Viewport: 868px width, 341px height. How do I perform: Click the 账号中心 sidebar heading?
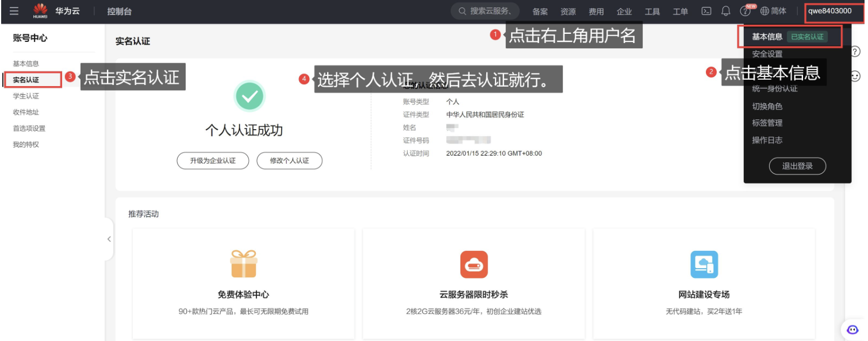click(x=30, y=38)
